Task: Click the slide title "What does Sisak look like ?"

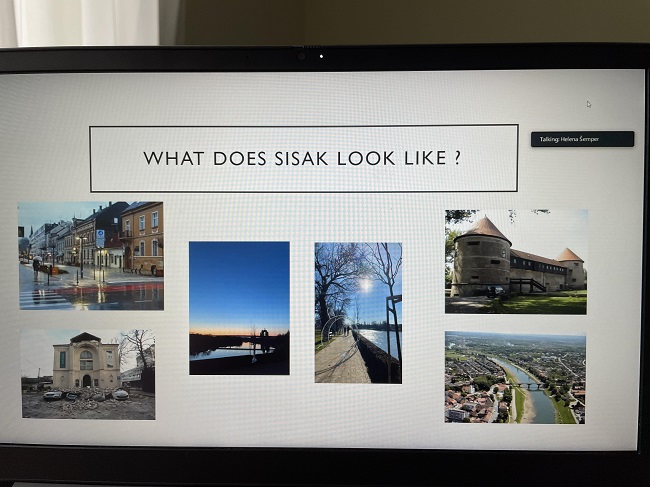Action: pos(303,158)
